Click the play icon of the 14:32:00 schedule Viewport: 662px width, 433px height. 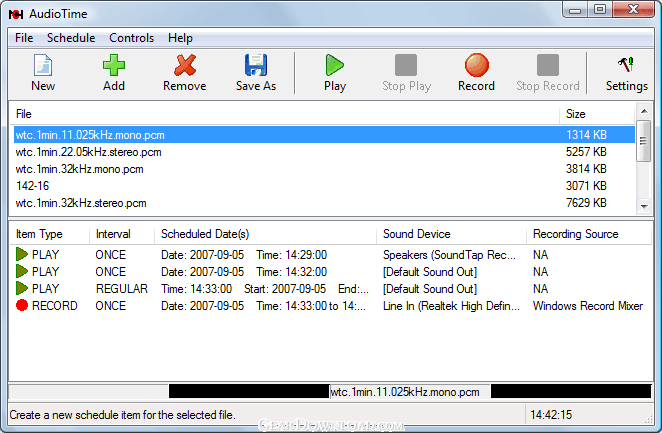[x=22, y=271]
